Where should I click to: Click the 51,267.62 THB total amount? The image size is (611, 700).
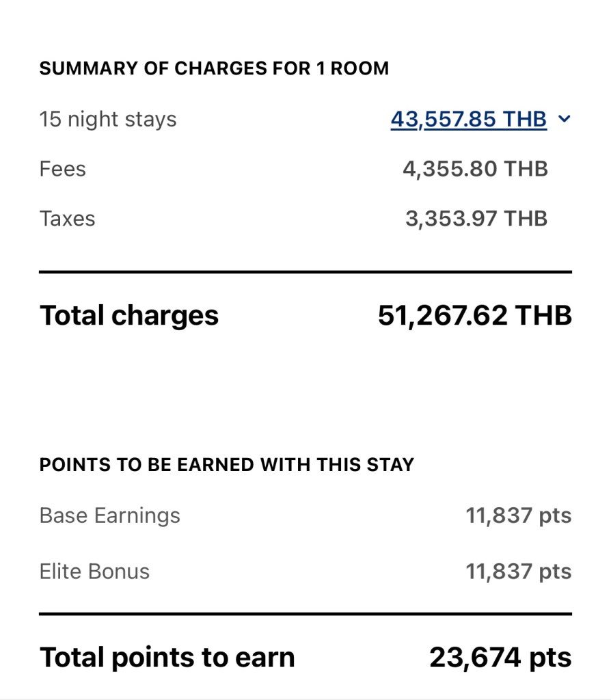pos(474,316)
